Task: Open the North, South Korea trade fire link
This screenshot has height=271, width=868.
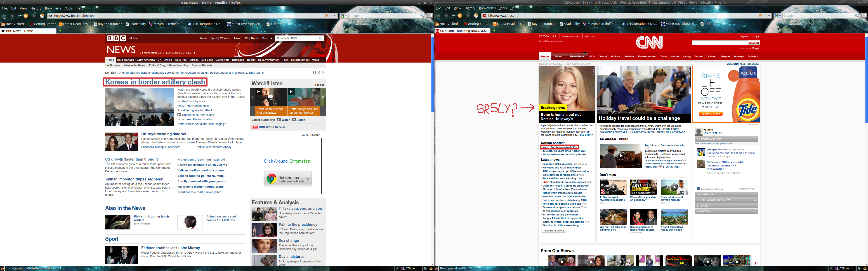Action: [x=560, y=147]
